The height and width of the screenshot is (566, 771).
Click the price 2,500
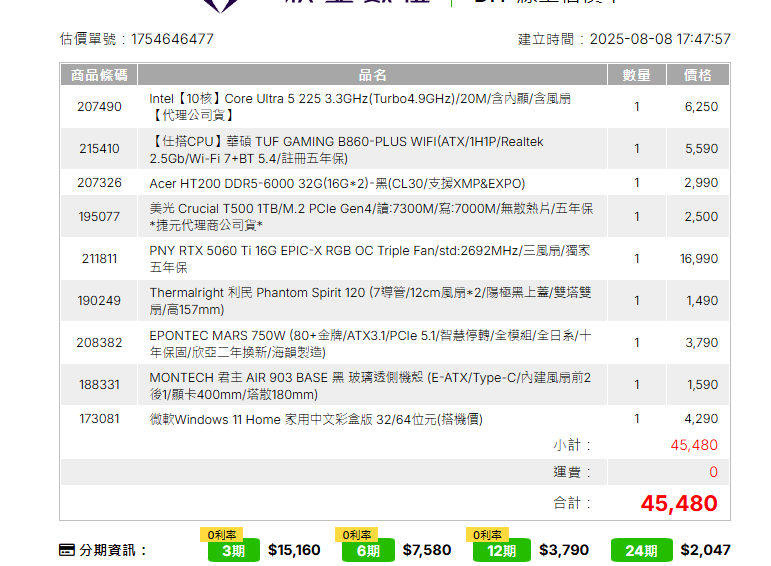702,216
